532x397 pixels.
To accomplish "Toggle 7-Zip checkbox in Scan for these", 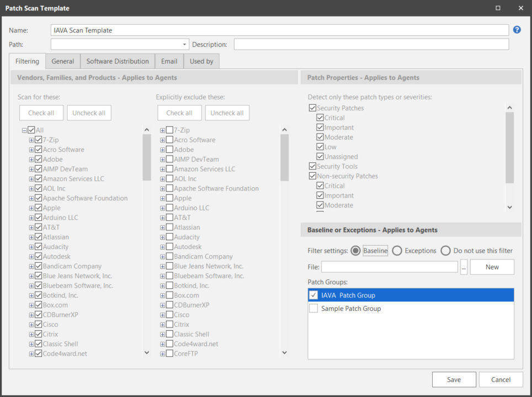I will pyautogui.click(x=38, y=140).
